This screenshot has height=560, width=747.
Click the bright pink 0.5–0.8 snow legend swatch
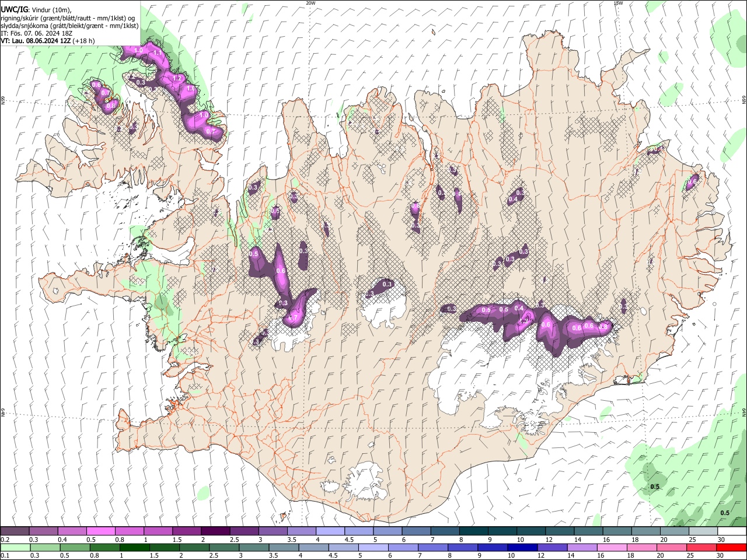pos(101,531)
